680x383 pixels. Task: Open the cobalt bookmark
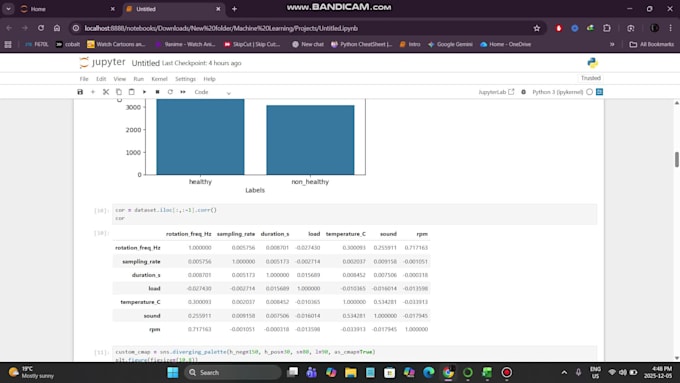68,44
